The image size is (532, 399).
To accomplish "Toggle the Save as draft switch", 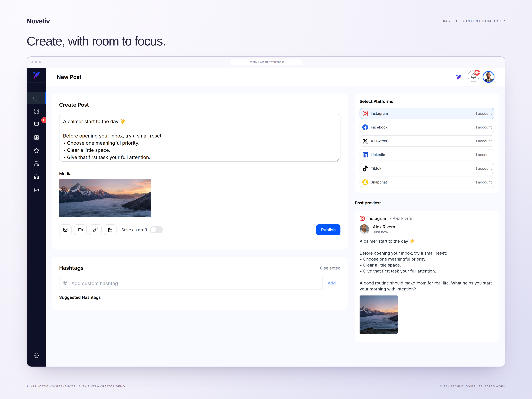I will (x=156, y=230).
